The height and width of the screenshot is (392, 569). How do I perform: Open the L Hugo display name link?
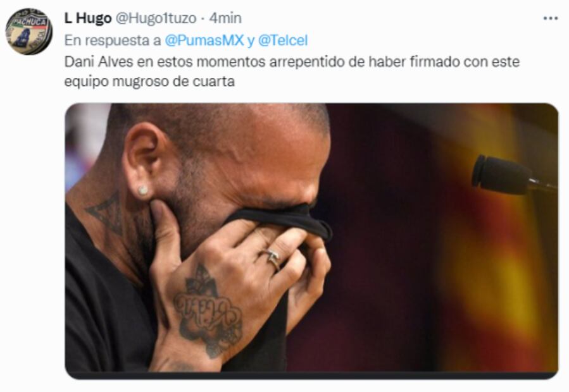88,18
